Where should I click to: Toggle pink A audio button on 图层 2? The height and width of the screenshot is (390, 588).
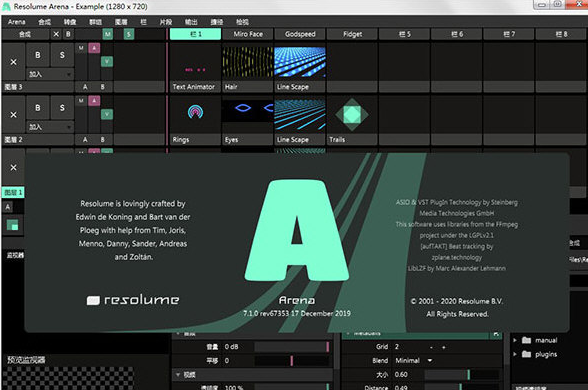point(94,101)
